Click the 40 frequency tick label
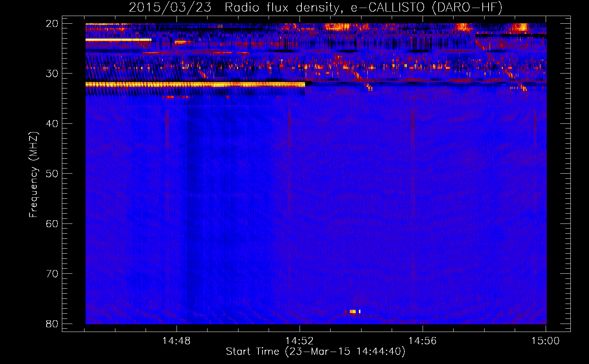 coord(52,124)
